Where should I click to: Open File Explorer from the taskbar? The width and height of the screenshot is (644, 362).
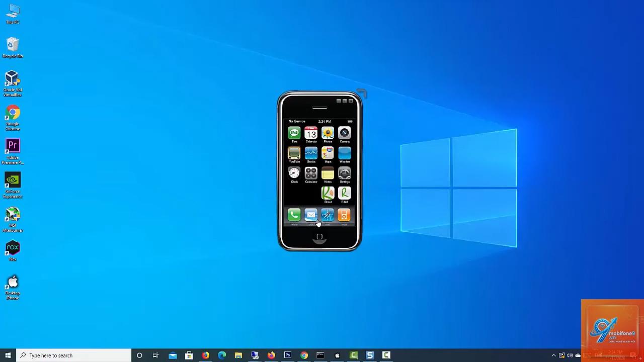(238, 355)
